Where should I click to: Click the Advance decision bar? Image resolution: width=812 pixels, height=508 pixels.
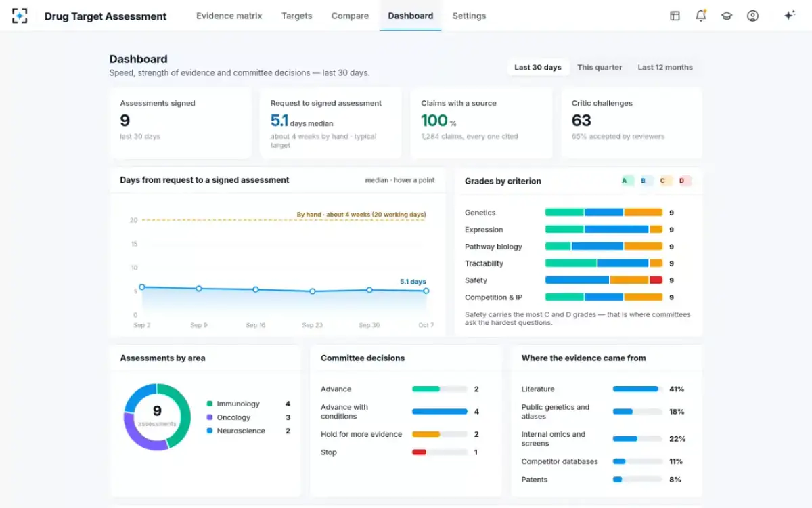coord(440,389)
